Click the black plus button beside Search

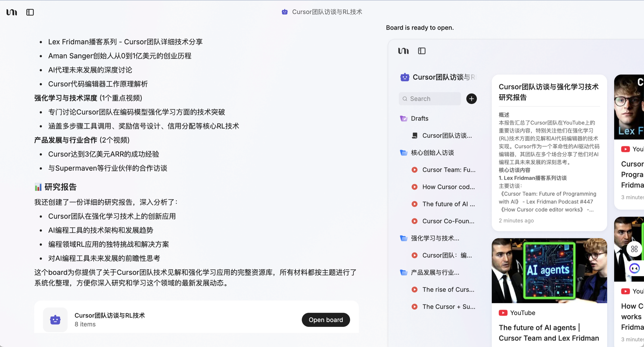[x=471, y=99]
